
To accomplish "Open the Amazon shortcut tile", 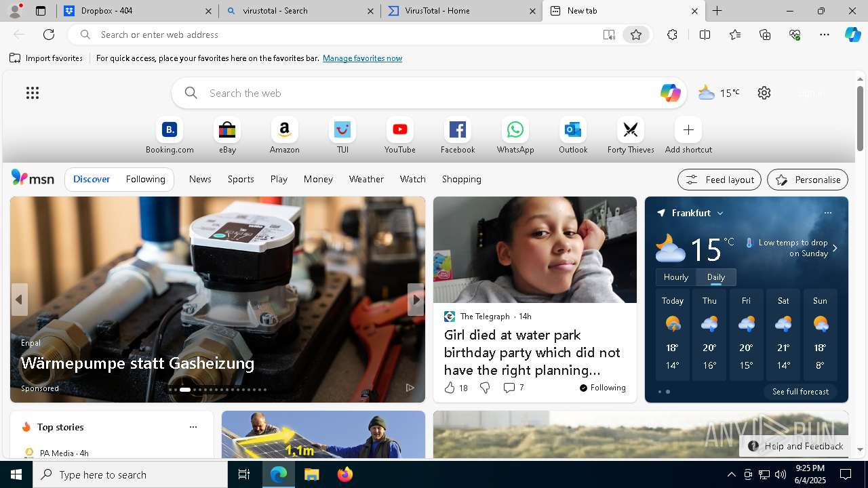I will pyautogui.click(x=285, y=136).
